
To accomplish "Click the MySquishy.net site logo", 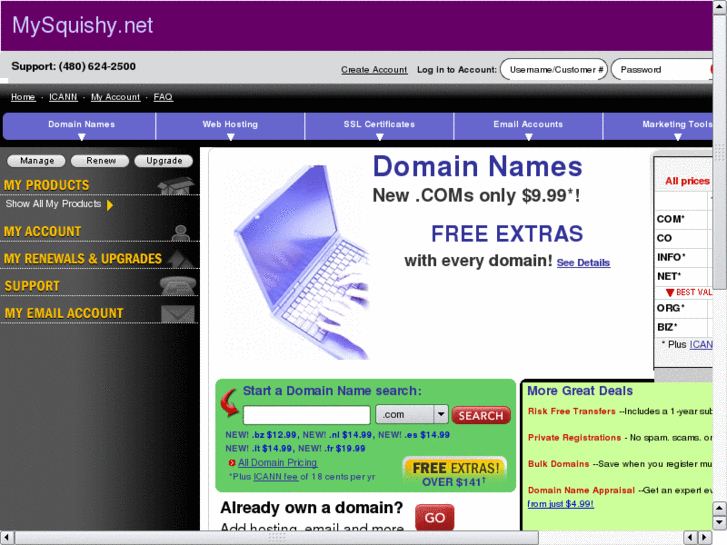I will click(83, 25).
